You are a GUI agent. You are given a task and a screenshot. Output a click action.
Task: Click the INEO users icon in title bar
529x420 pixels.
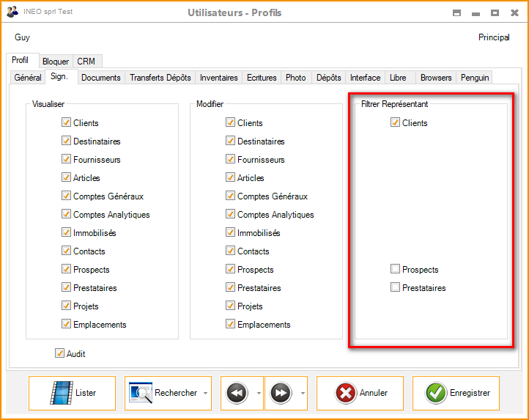[12, 12]
